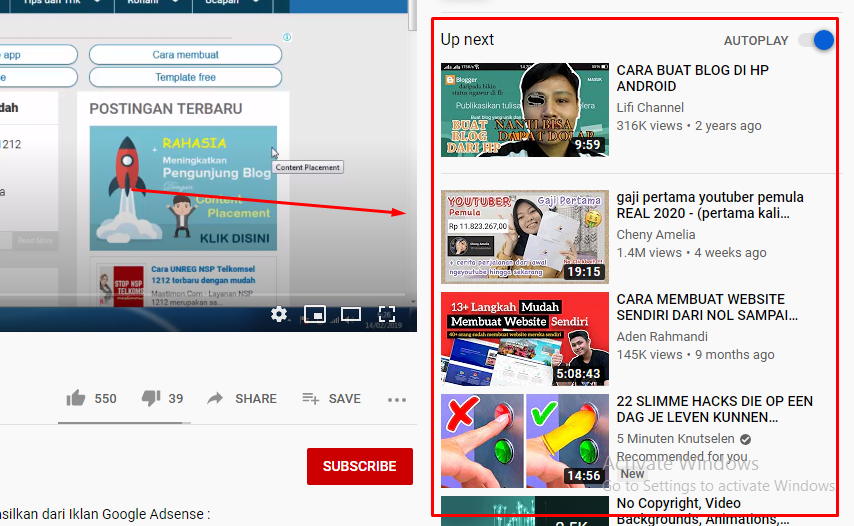Go to the Cheny Amelia channel name
Screen dimensions: 854x526
[x=656, y=235]
